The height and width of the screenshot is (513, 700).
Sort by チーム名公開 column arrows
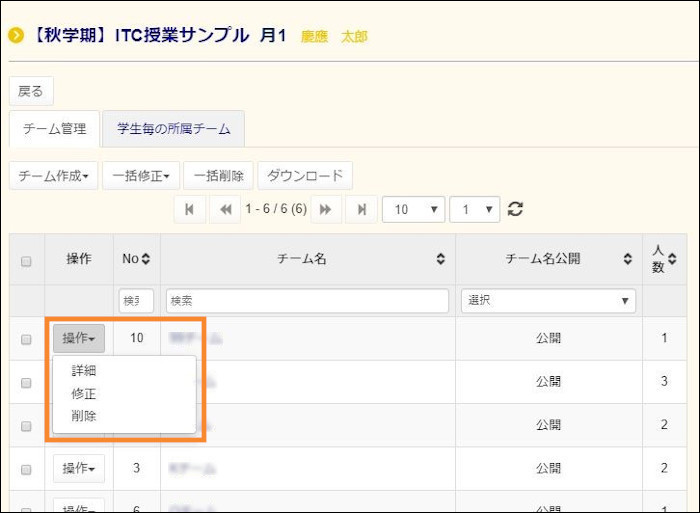coord(628,259)
